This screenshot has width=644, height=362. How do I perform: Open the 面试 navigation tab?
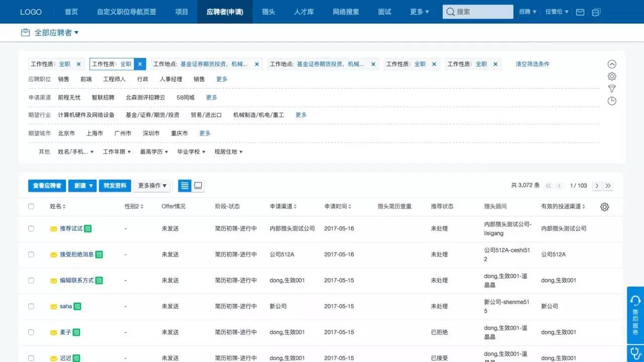pos(384,12)
